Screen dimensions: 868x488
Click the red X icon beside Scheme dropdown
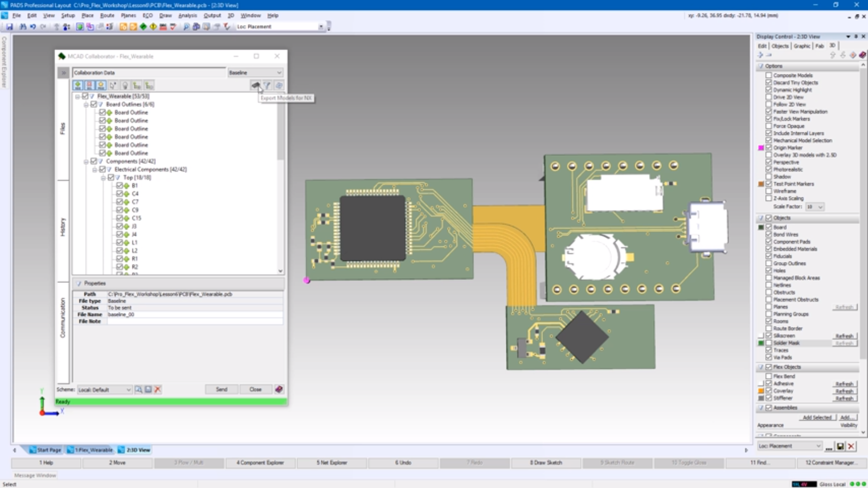point(158,389)
